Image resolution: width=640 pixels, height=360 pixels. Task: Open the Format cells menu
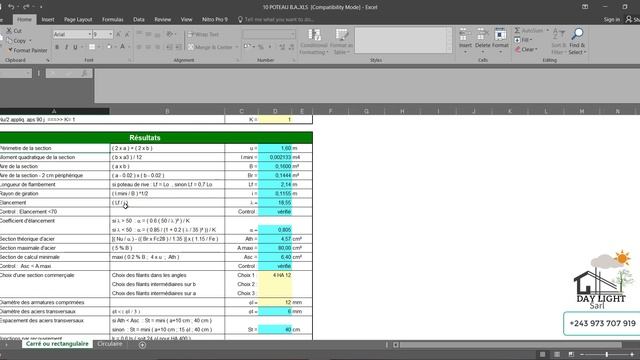500,41
